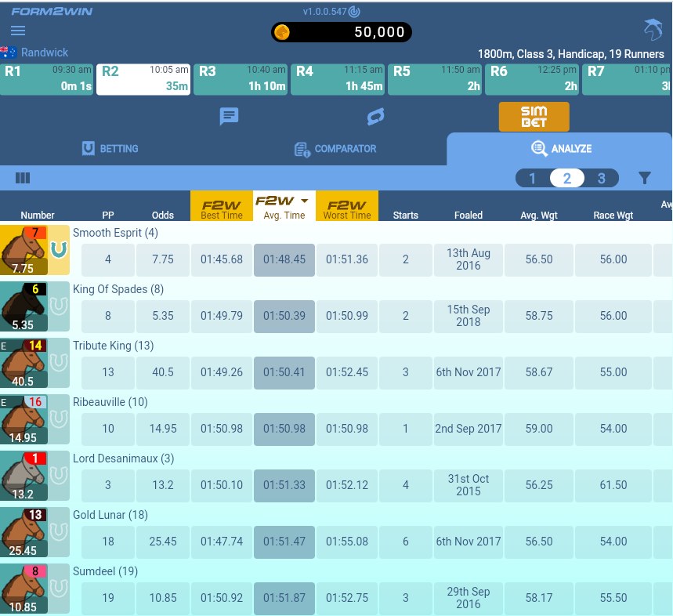
Task: Click Smooth Esprit horse silk thumbnail
Action: pos(24,250)
